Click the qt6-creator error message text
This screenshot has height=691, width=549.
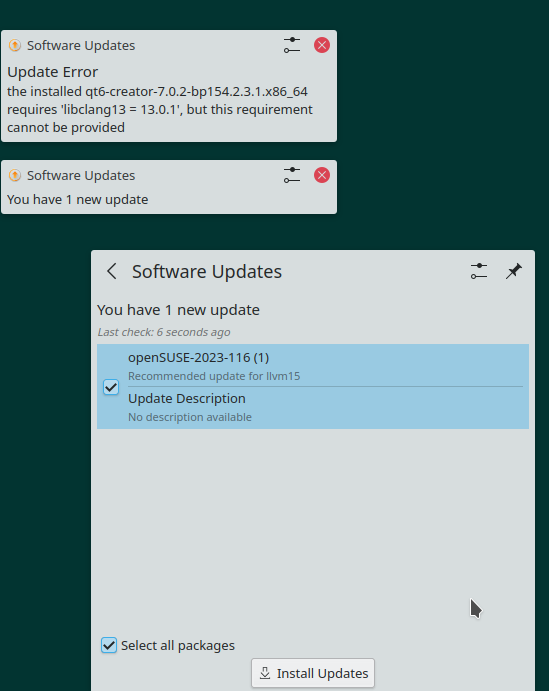click(x=160, y=109)
